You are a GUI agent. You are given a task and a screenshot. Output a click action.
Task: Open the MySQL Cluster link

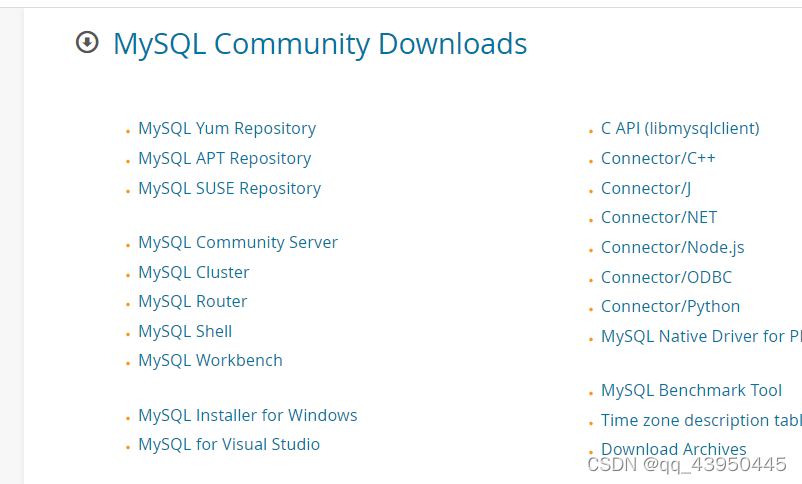point(194,272)
